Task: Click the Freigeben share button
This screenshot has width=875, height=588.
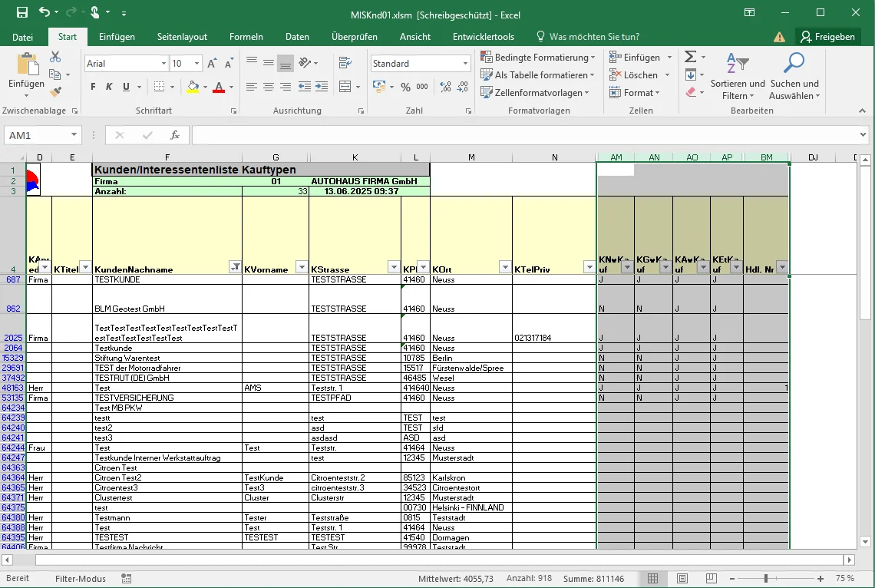Action: (x=827, y=37)
